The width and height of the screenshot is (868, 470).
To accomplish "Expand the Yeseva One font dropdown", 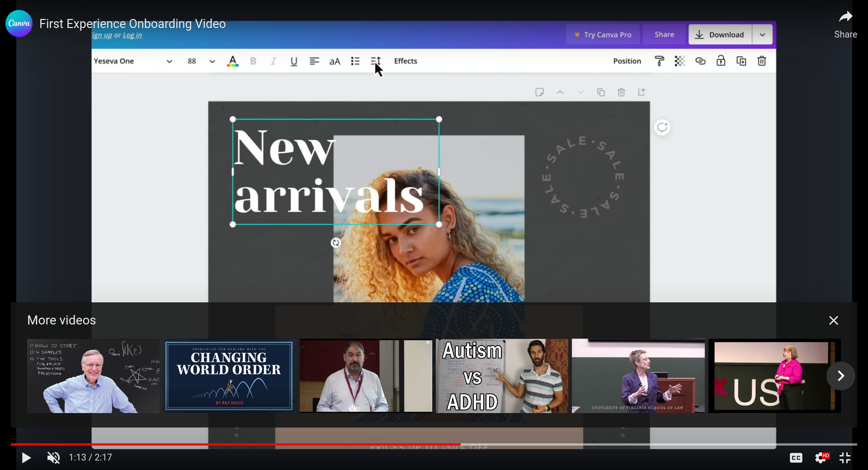I will [169, 61].
